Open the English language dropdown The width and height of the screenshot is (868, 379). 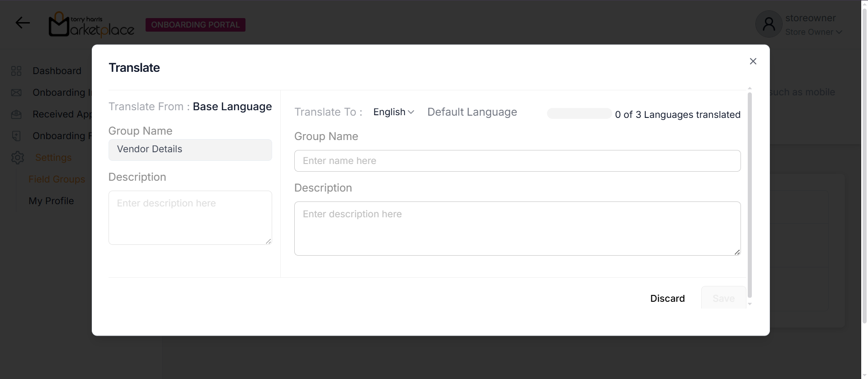393,112
